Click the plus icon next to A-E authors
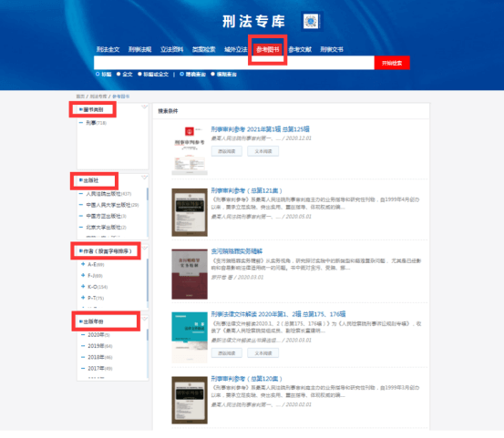 pyautogui.click(x=83, y=264)
